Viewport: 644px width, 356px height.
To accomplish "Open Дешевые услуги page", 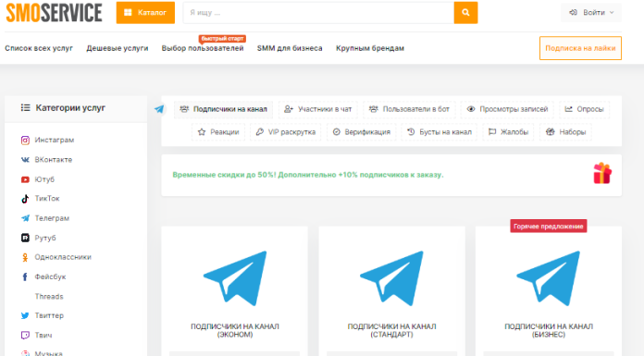I will tap(118, 48).
